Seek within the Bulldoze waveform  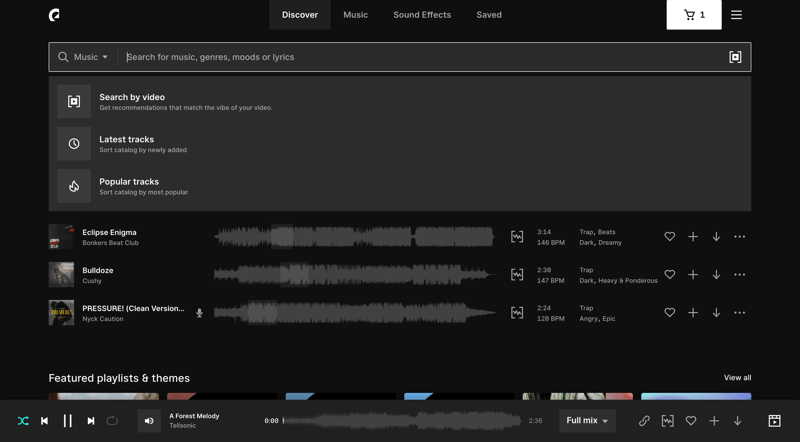click(355, 275)
